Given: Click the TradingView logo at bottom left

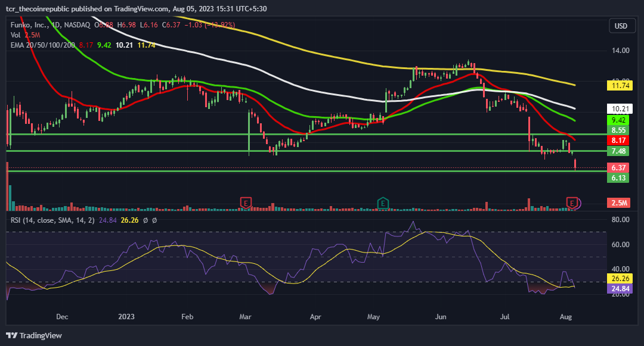Looking at the screenshot, I should coord(34,335).
